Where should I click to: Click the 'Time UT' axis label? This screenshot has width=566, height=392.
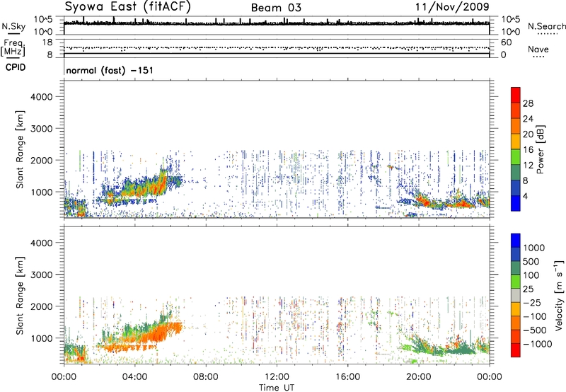[277, 387]
